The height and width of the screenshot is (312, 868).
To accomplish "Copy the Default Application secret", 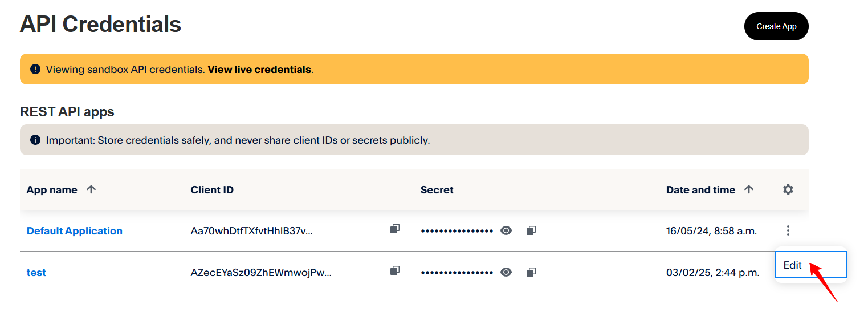I will pyautogui.click(x=531, y=230).
